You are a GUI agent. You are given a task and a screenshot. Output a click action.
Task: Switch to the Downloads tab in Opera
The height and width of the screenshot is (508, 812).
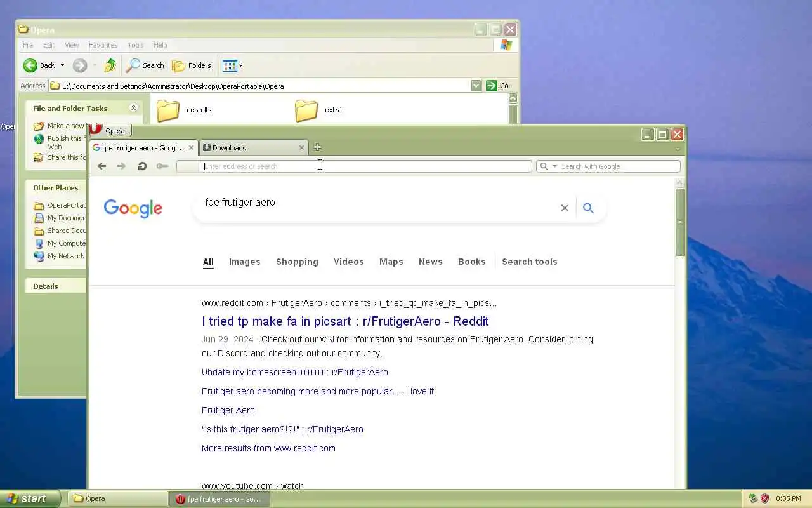[254, 147]
